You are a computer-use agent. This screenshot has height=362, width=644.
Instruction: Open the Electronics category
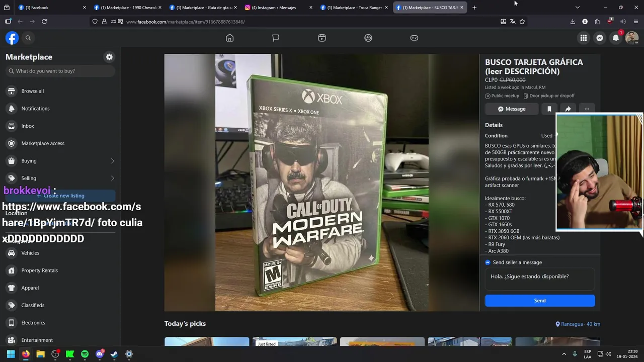[60, 323]
